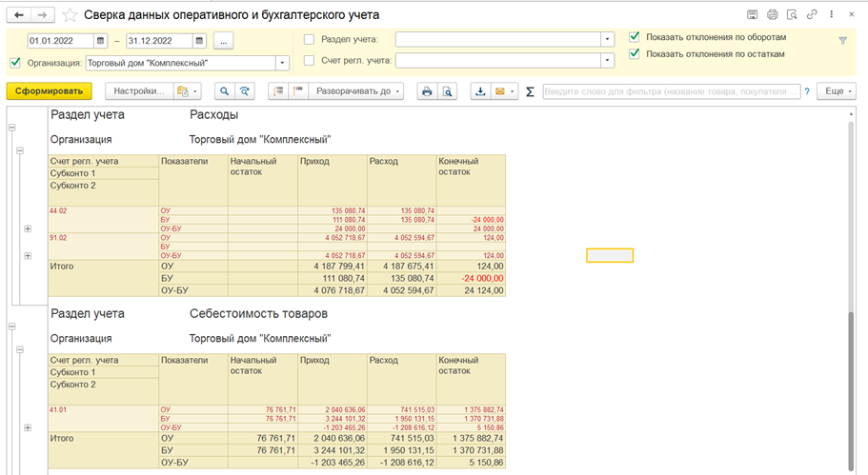The width and height of the screenshot is (868, 475).
Task: Open report variants icon next to Настройки
Action: click(x=188, y=91)
